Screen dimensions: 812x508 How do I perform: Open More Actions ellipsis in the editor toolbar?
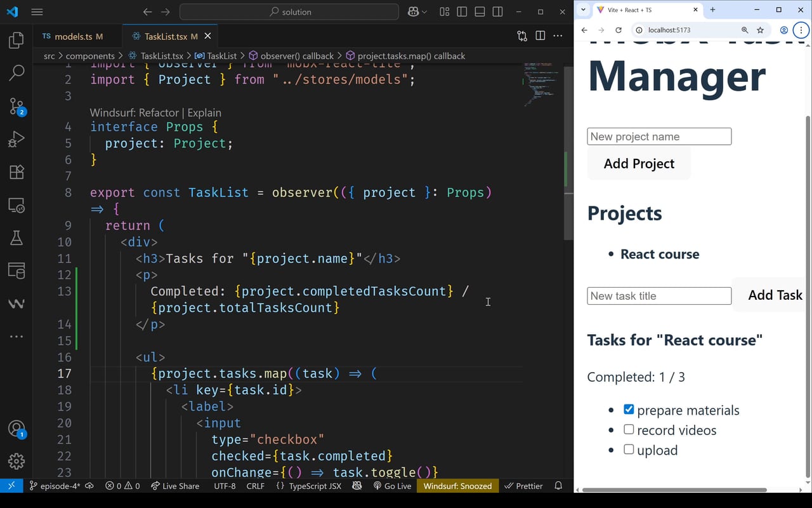point(558,36)
